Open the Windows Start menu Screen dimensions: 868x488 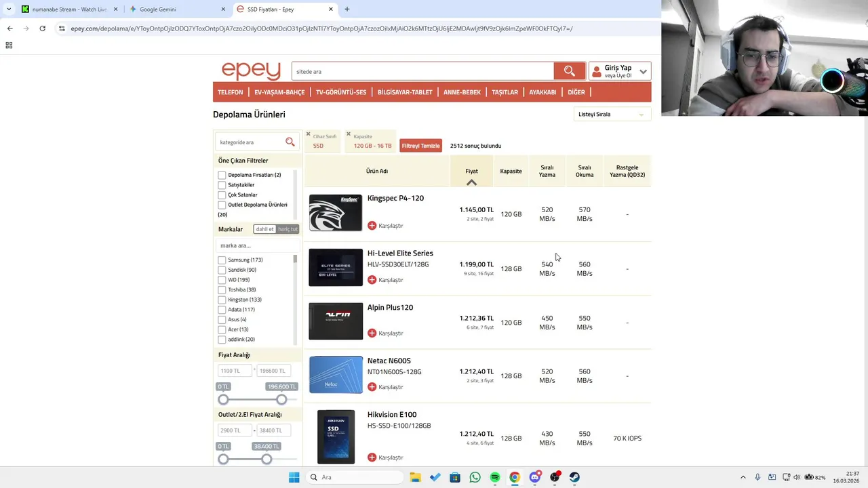point(294,477)
